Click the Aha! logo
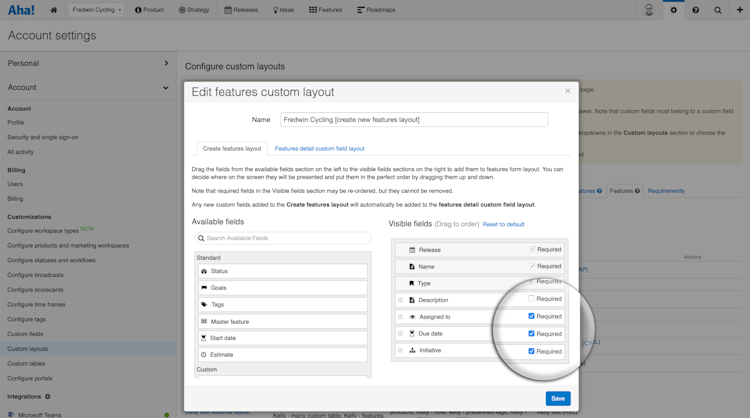The width and height of the screenshot is (750, 418). [21, 10]
